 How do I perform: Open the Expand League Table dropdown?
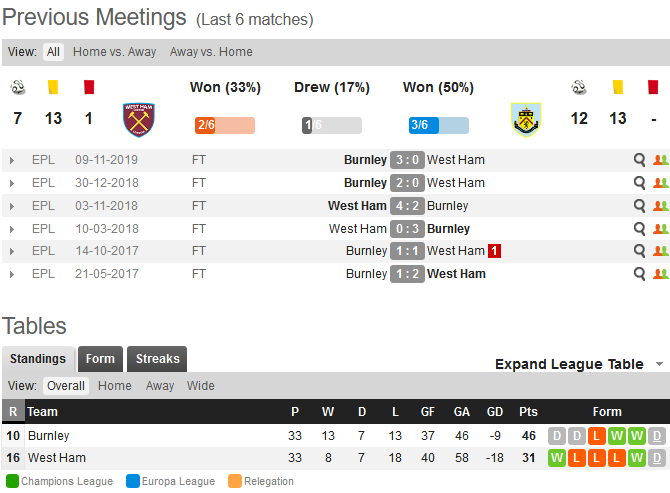point(579,364)
